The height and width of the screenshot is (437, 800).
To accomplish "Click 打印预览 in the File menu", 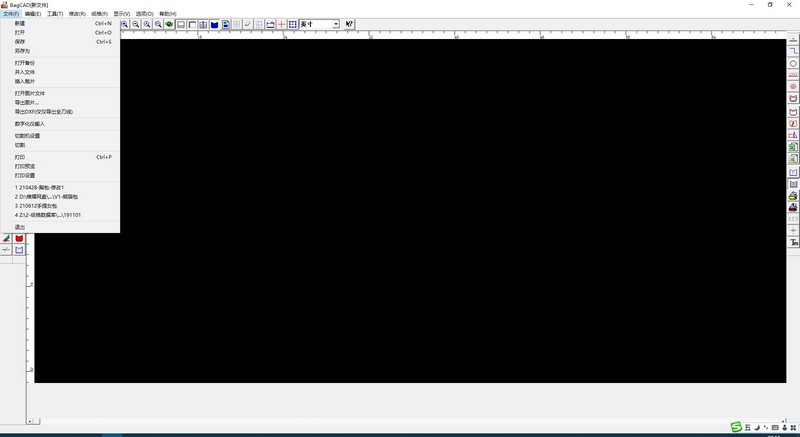I will pos(25,166).
